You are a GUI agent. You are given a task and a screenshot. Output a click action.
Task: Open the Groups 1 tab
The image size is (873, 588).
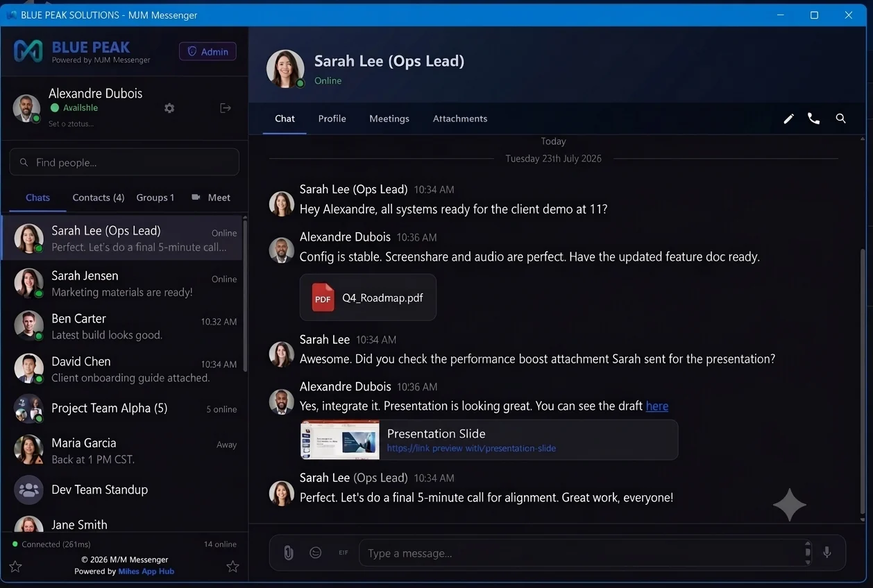[x=155, y=198]
